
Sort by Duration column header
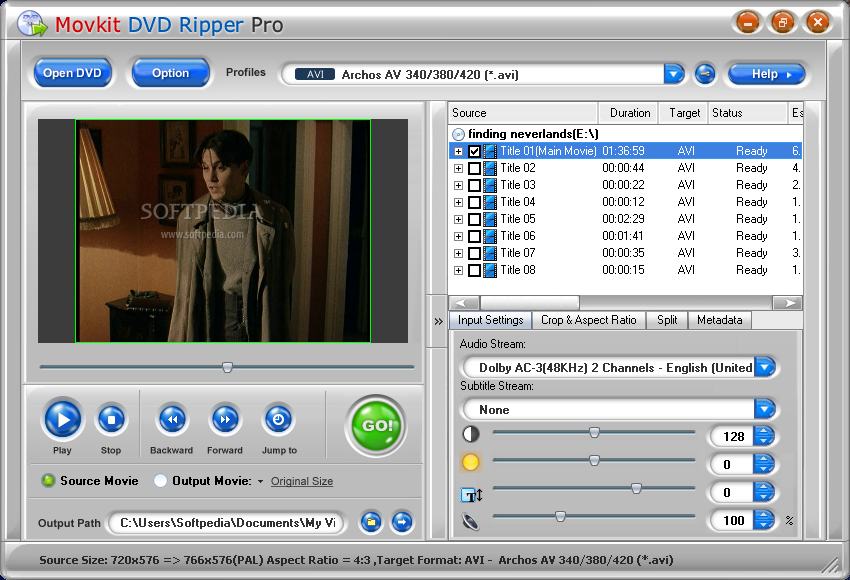(x=628, y=113)
